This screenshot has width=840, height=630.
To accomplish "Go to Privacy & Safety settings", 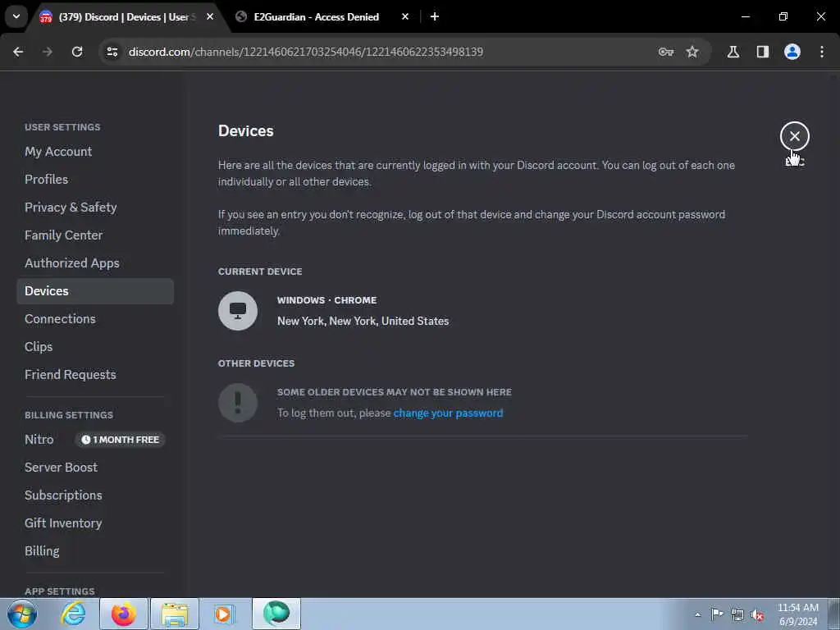I will click(x=95, y=208).
